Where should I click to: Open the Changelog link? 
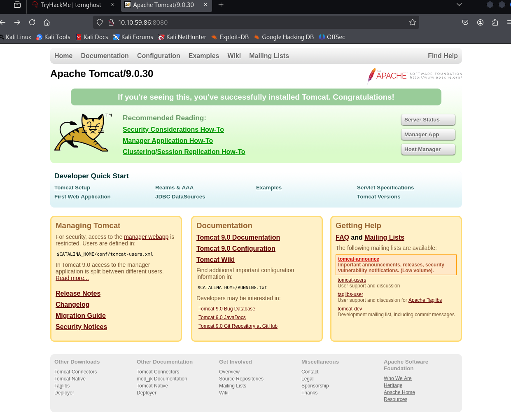[x=72, y=304]
